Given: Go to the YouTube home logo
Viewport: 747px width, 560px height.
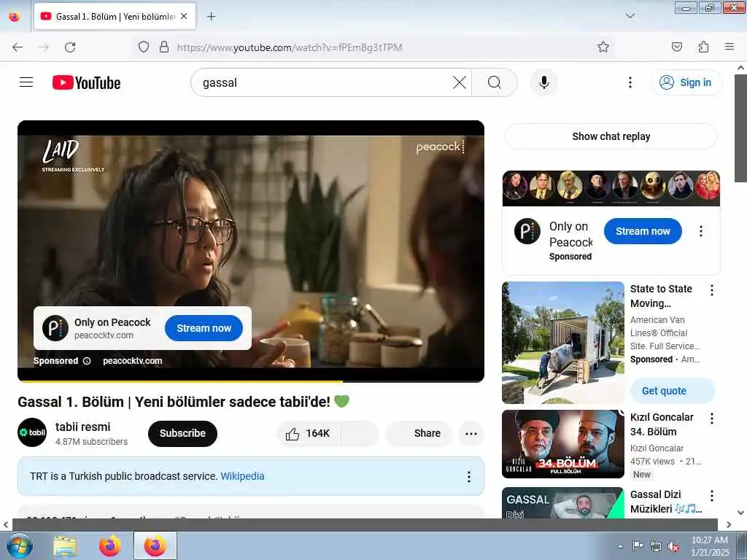Looking at the screenshot, I should [86, 83].
